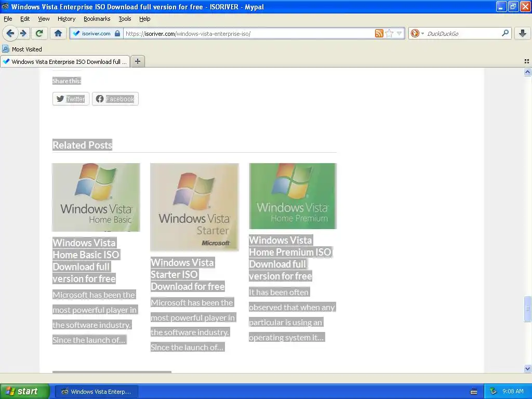Click the Windows Vista Enterp... taskbar item
Viewport: 532px width, 399px height.
coord(96,392)
